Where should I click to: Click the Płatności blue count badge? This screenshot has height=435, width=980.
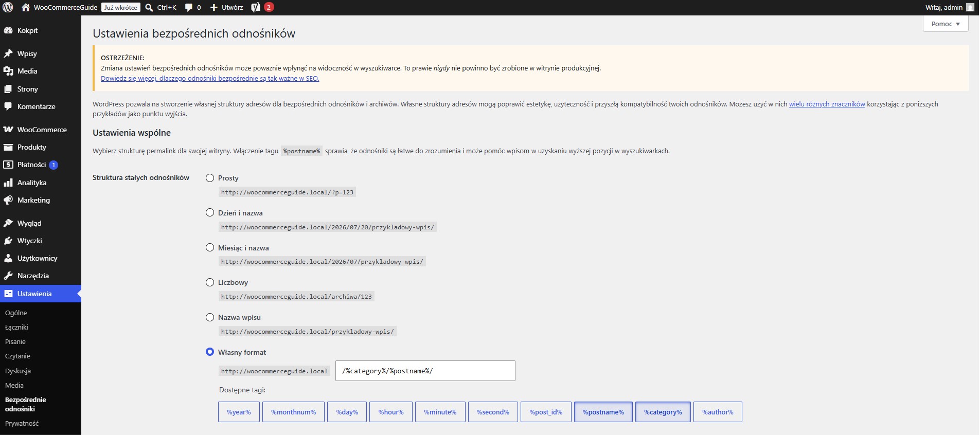(54, 165)
